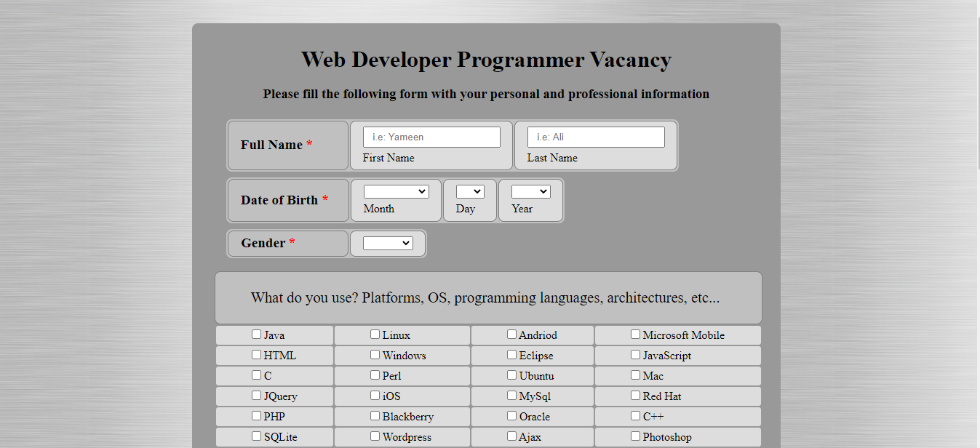Check the PHP checkbox
This screenshot has height=448, width=980.
(256, 415)
